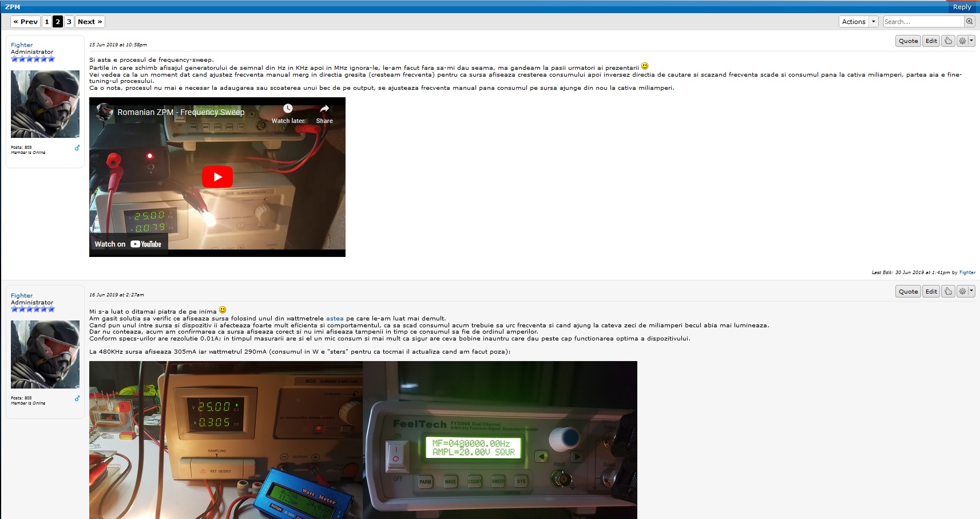Image resolution: width=980 pixels, height=519 pixels.
Task: Click male gender icon in second post
Action: click(77, 398)
